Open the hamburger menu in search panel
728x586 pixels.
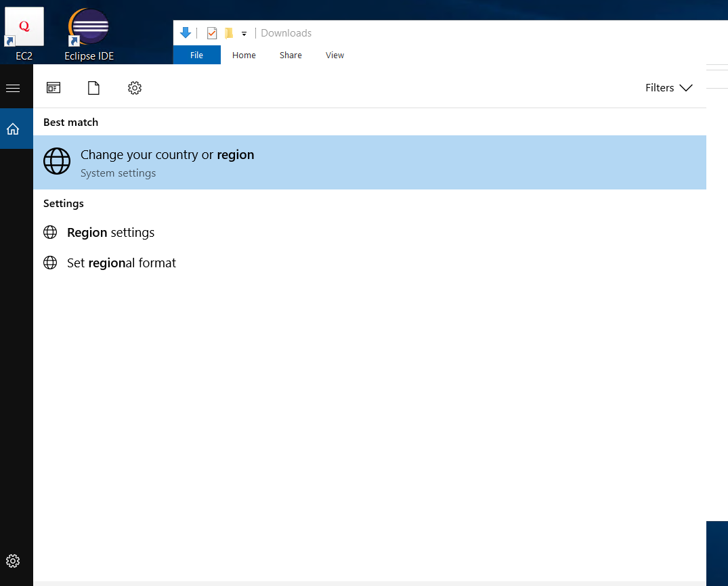coord(13,88)
